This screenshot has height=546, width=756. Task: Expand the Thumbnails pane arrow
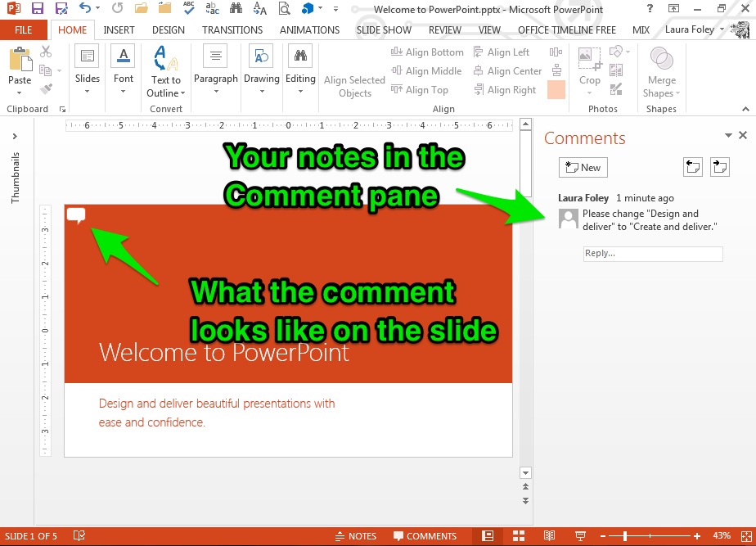tap(15, 136)
